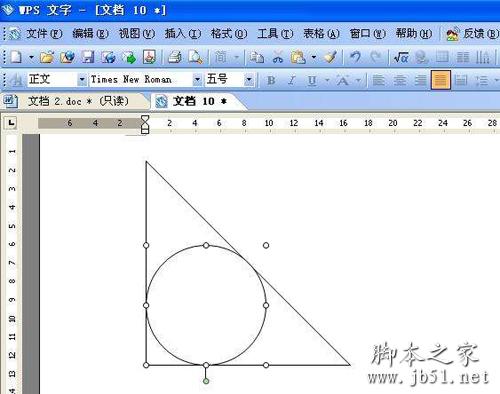Open the 文件 menu
The image size is (500, 394).
[x=44, y=34]
